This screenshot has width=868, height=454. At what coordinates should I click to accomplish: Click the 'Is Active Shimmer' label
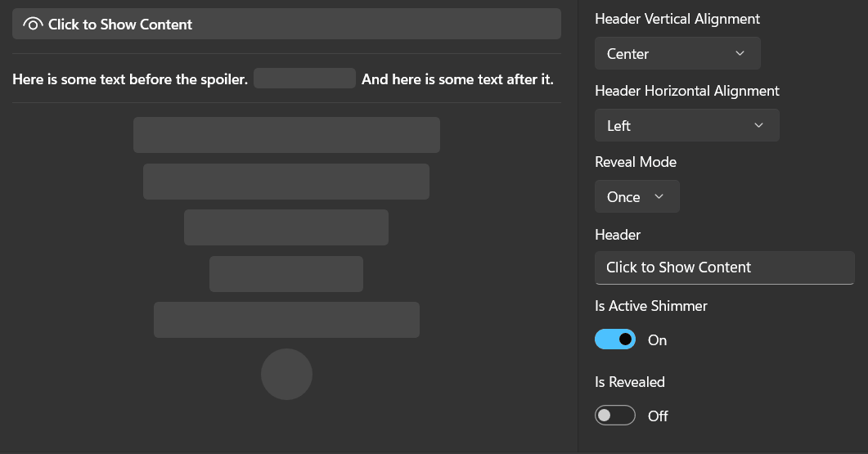click(651, 306)
